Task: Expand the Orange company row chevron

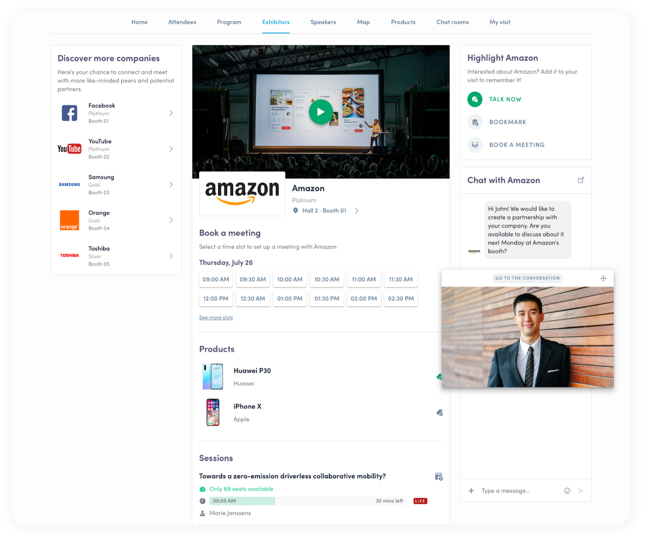Action: coord(171,220)
